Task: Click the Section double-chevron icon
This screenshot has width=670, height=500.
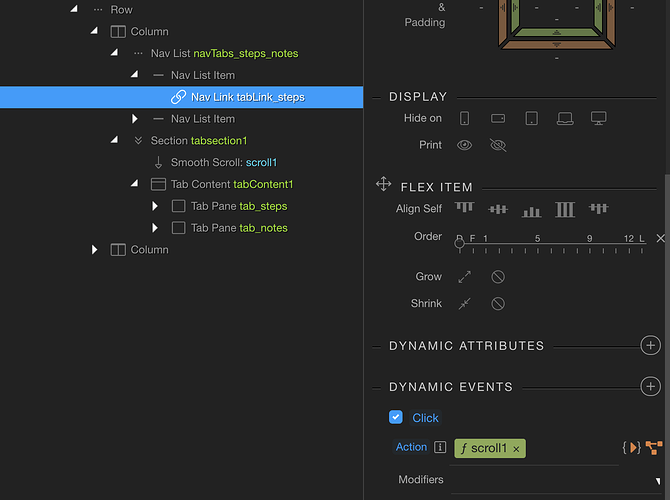Action: click(138, 141)
